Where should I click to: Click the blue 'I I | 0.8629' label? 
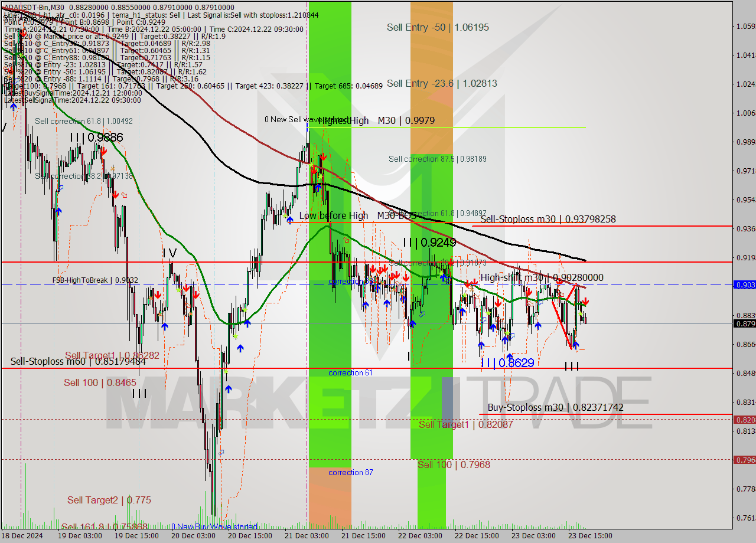(507, 363)
